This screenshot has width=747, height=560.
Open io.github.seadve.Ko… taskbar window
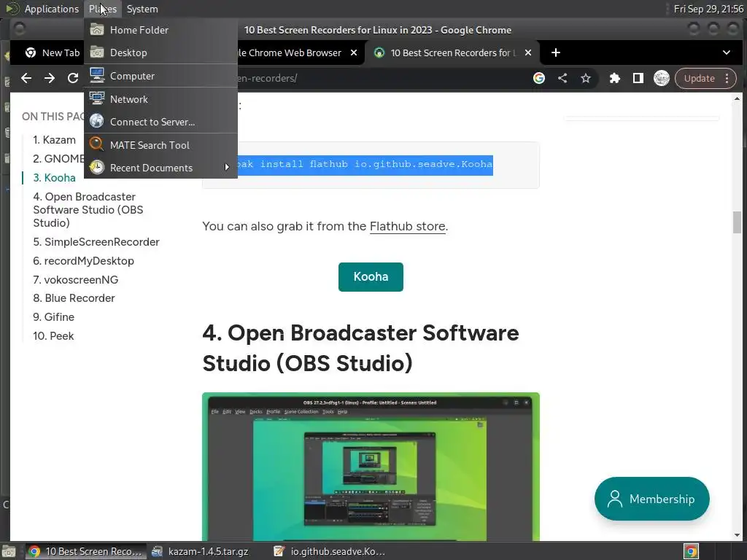[330, 551]
